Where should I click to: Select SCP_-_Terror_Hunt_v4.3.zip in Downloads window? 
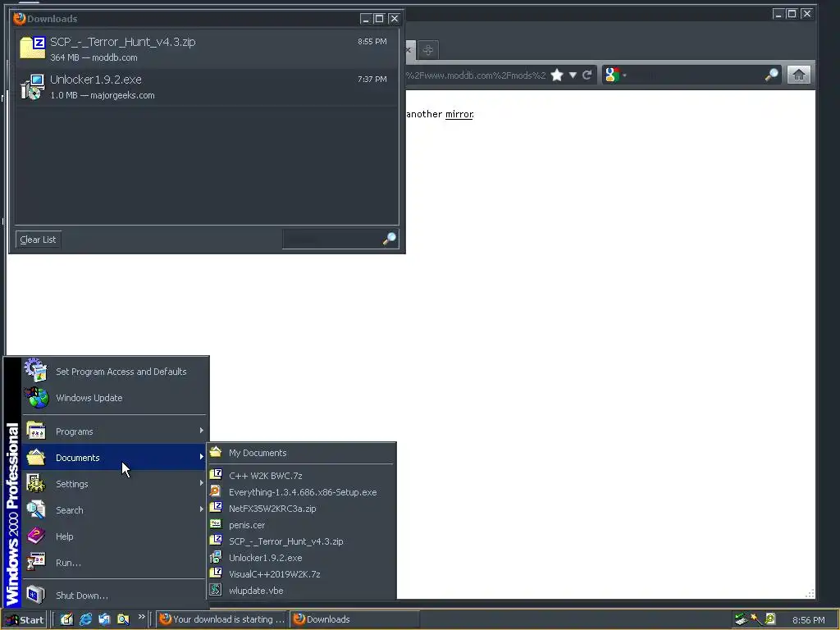(207, 48)
